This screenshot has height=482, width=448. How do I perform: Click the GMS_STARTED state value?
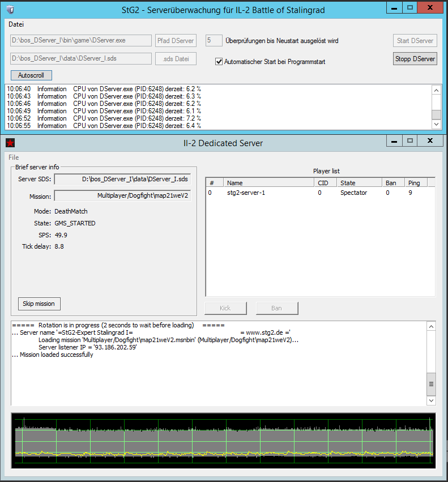(75, 223)
